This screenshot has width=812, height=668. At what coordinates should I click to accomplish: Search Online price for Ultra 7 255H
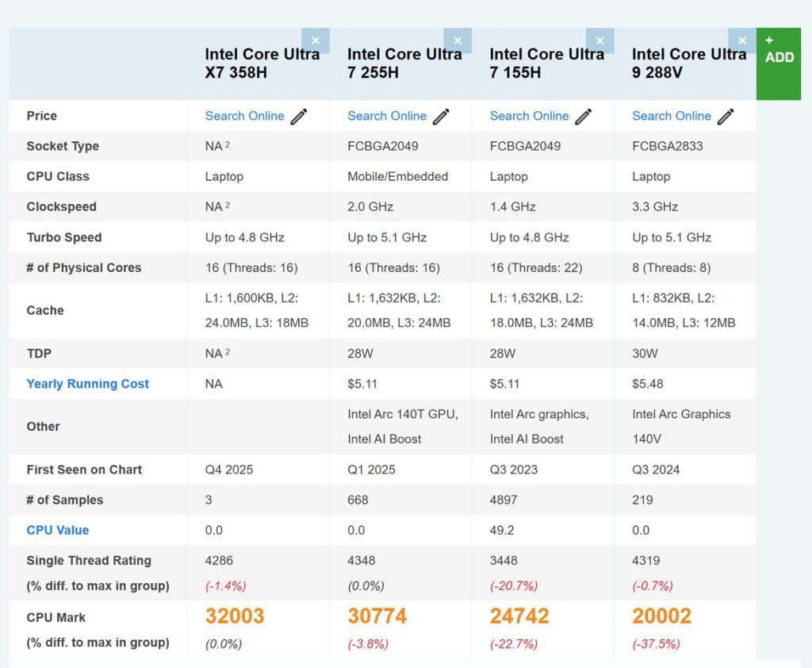[x=387, y=116]
